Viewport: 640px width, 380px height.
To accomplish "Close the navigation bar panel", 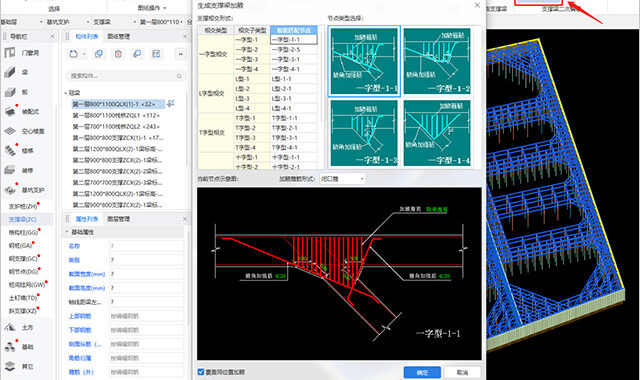I will coord(52,37).
